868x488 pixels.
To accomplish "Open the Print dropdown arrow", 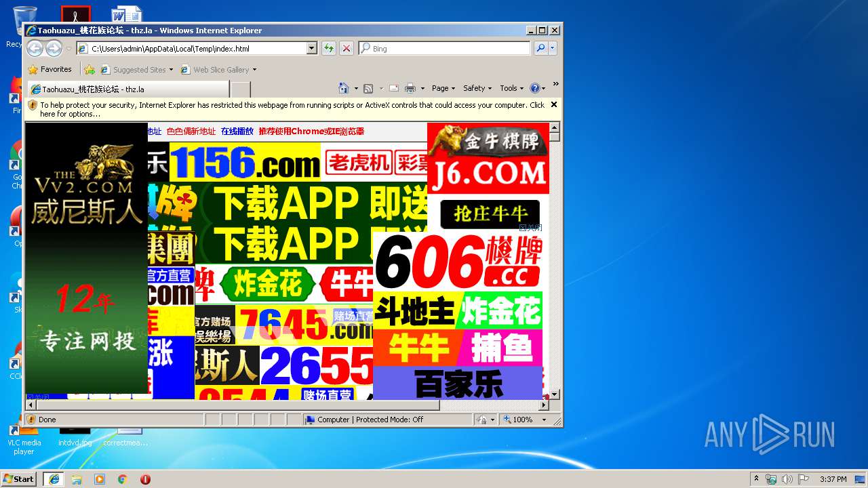I will click(422, 88).
